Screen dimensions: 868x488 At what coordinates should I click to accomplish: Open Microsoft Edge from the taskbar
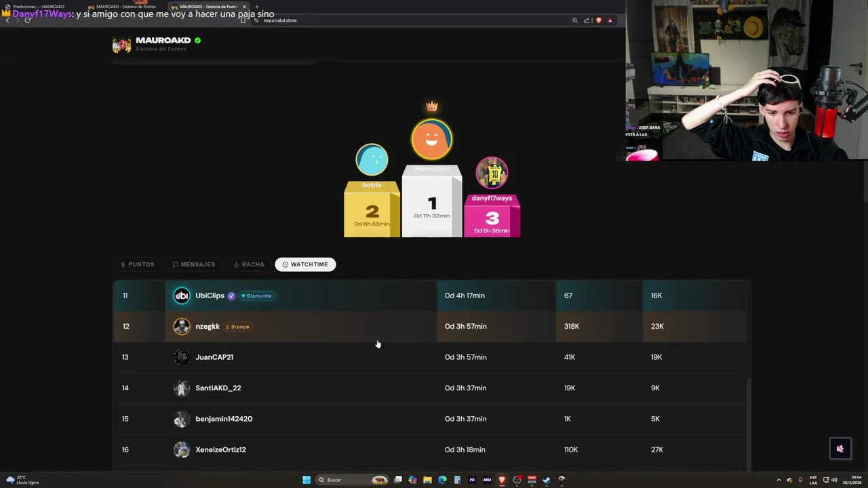coord(443,480)
